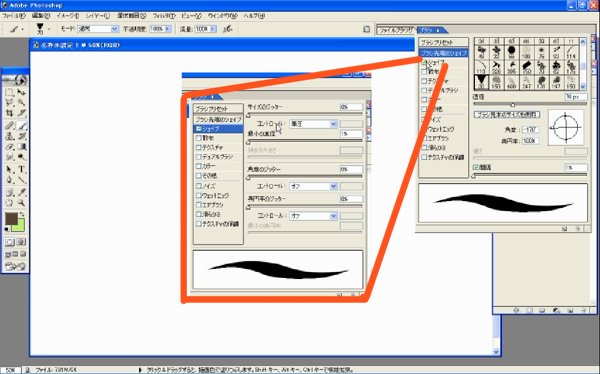Screen dimensions: 600x374
Task: Open ウィンドウ menu
Action: point(223,16)
